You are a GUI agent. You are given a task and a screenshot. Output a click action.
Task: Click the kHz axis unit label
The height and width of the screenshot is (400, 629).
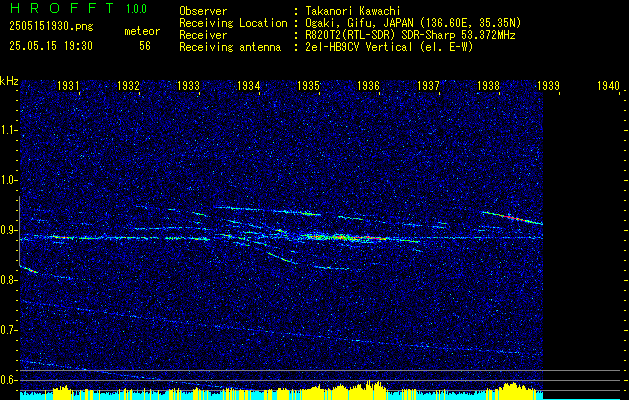pyautogui.click(x=9, y=81)
